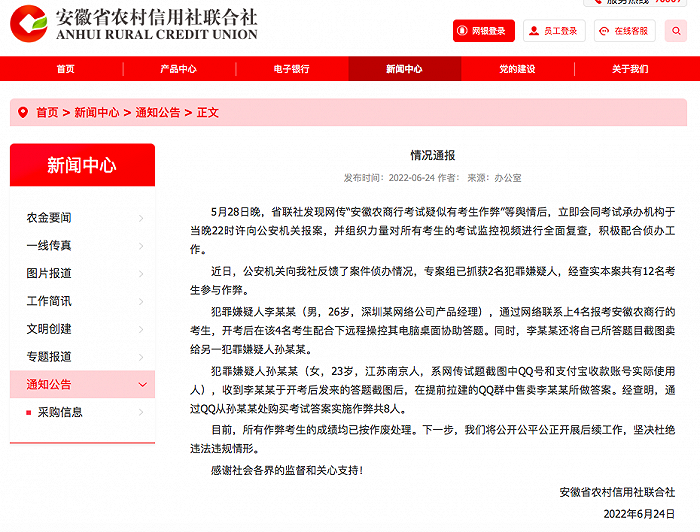Open 关于我们 navigation menu item

pyautogui.click(x=630, y=69)
